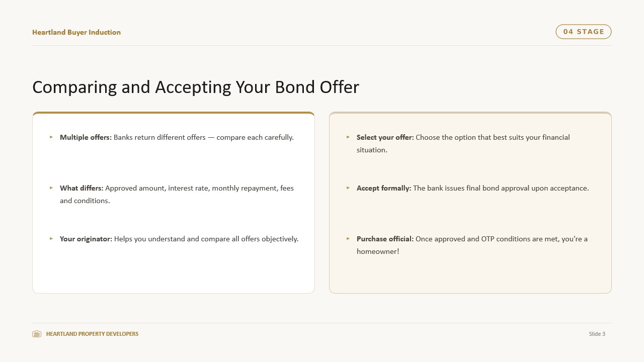This screenshot has width=644, height=362.
Task: Click the arrow bullet beside Purchase official
Action: click(x=348, y=238)
